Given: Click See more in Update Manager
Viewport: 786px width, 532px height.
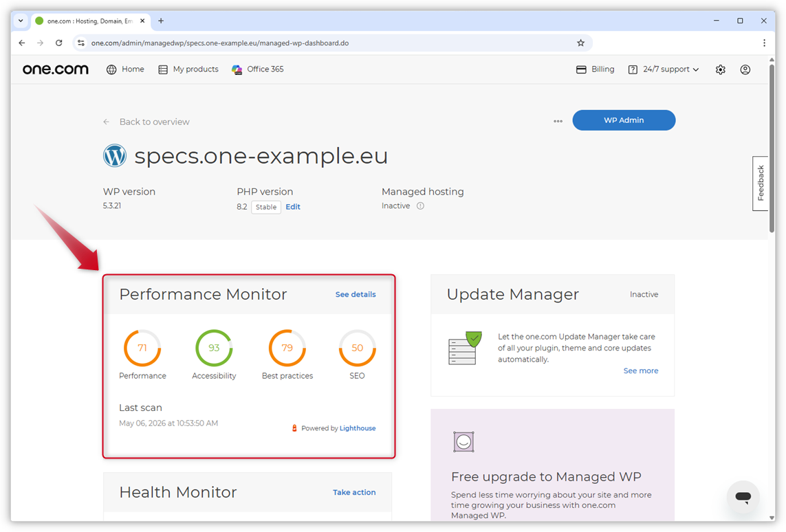Looking at the screenshot, I should [641, 370].
